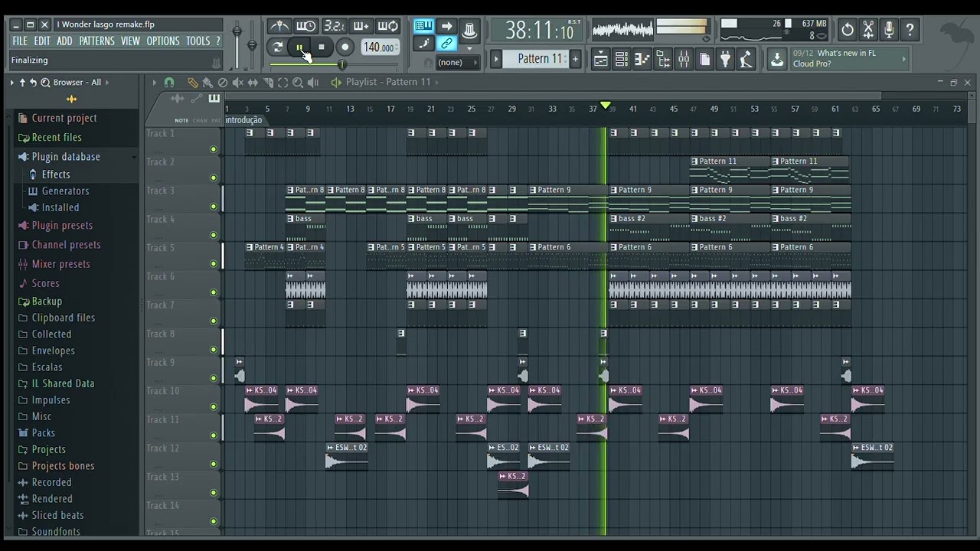Toggle typing keyboard to piano icon
The width and height of the screenshot is (980, 551).
[423, 27]
